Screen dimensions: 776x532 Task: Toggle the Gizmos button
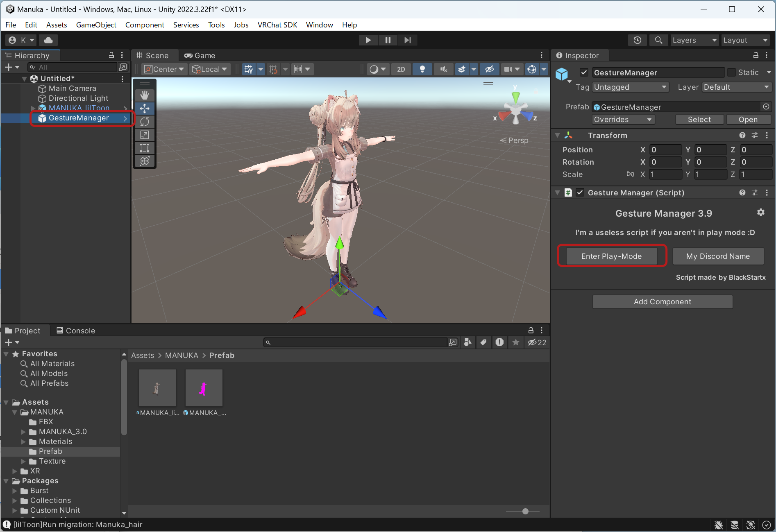(532, 69)
